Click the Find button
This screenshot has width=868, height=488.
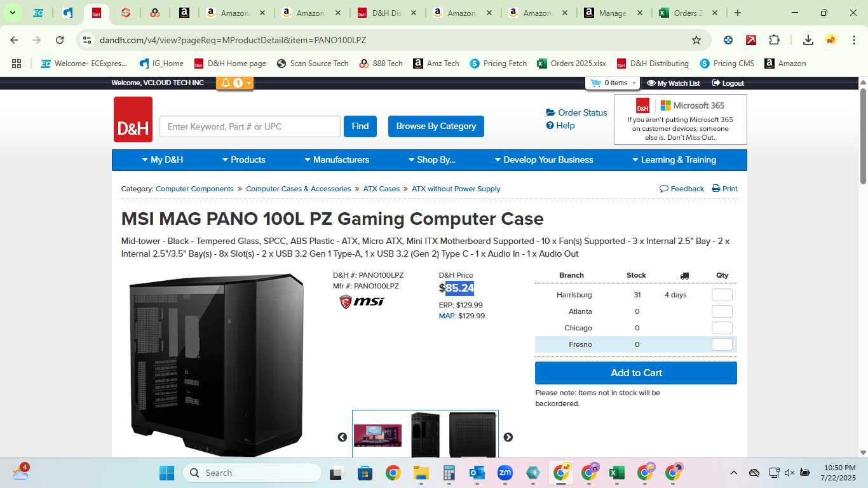tap(360, 126)
